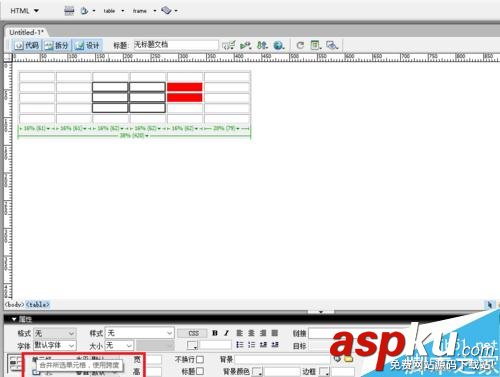Screen dimensions: 500x377
Task: Switch to the Untitled-1 document tab
Action: point(26,32)
